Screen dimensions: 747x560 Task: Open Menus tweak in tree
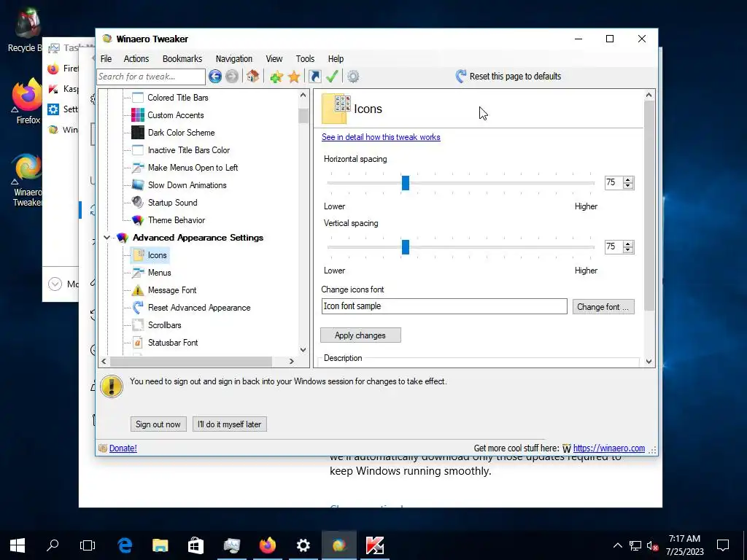click(159, 273)
